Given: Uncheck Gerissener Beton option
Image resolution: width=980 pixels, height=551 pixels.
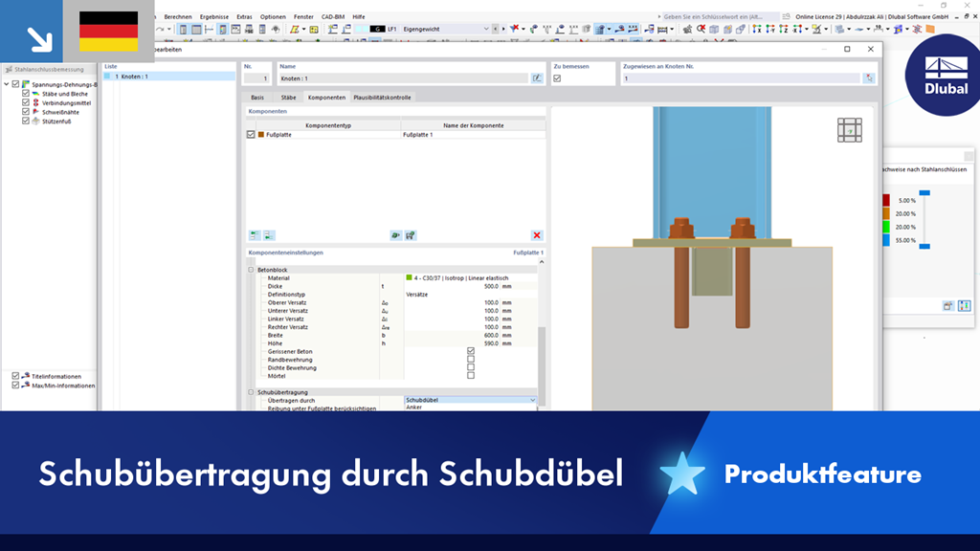Looking at the screenshot, I should (x=470, y=351).
